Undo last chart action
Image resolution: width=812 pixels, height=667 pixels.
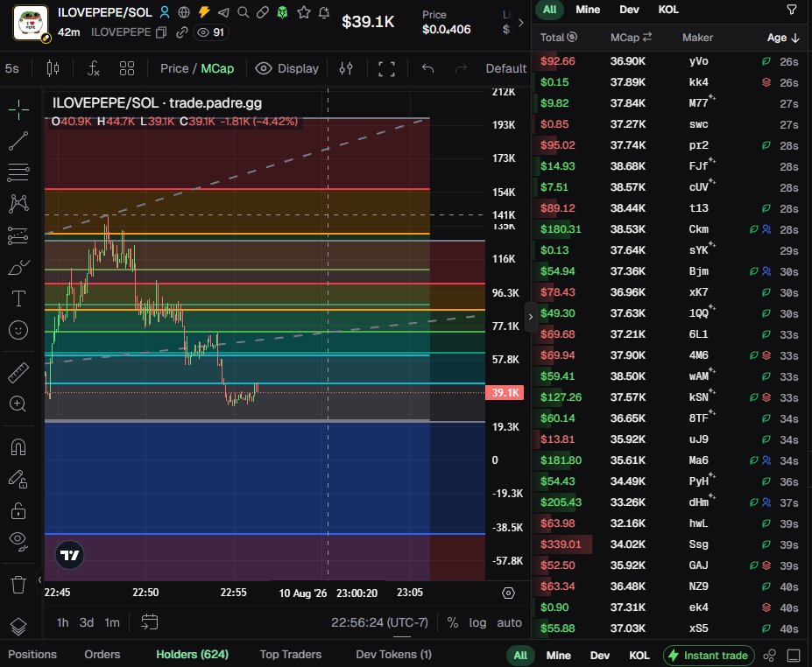(427, 68)
